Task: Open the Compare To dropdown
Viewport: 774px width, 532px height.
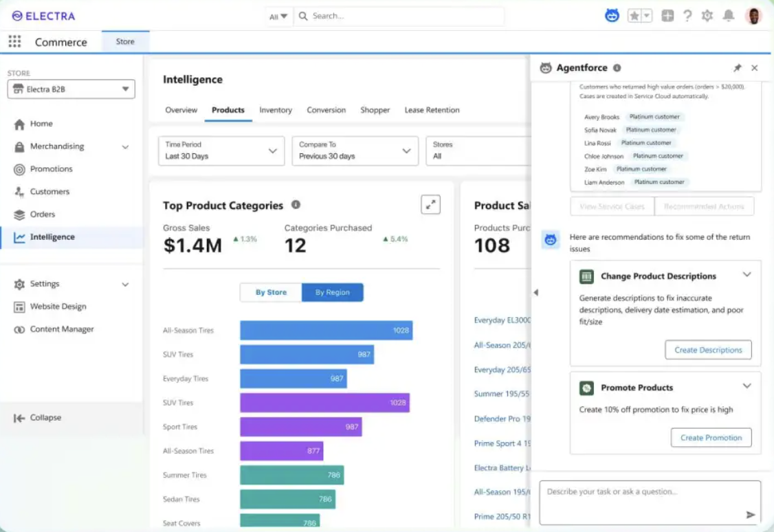Action: (355, 151)
